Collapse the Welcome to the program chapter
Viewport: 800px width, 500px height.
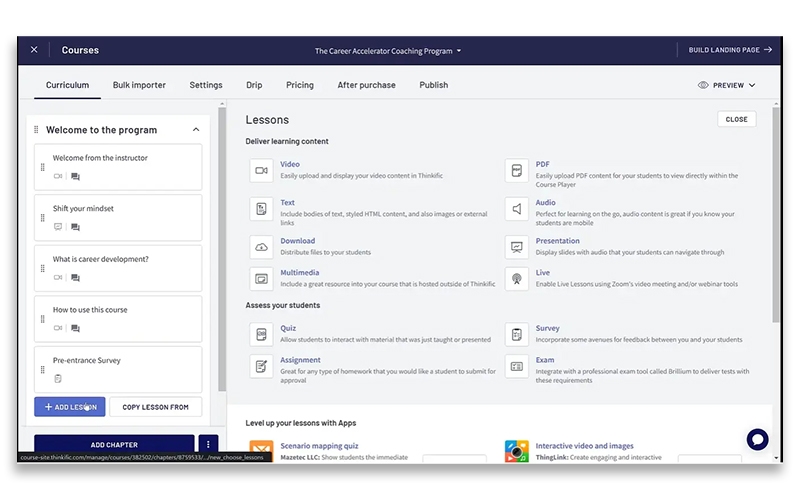pos(196,130)
